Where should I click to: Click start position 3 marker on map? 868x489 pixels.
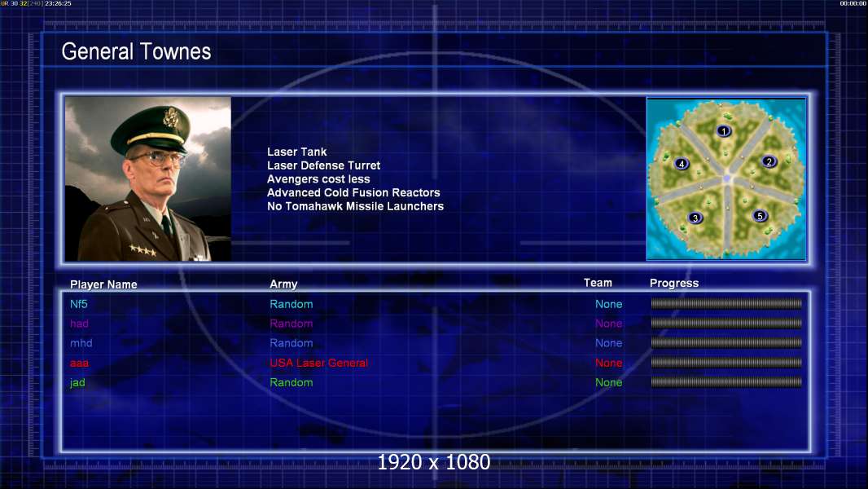coord(695,218)
